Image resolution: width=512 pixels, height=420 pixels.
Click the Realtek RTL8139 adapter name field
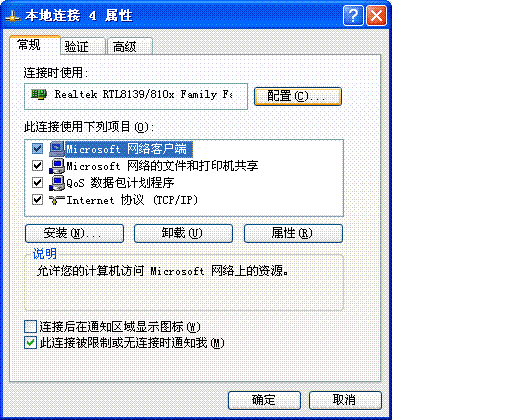136,96
